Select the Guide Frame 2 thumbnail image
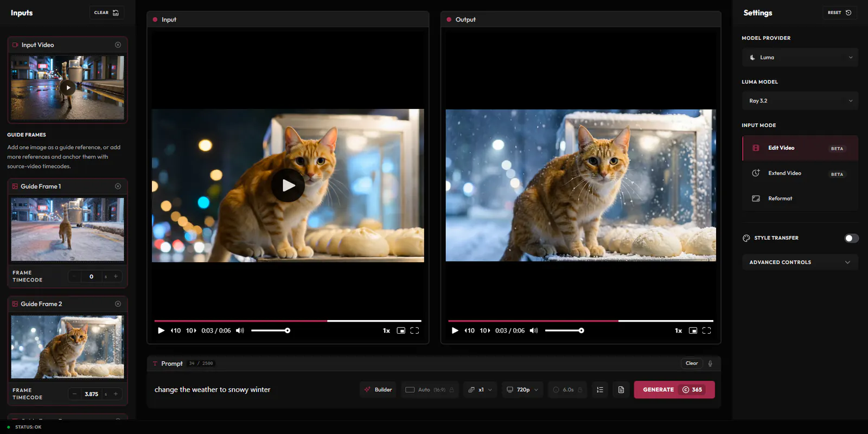The image size is (868, 434). tap(68, 347)
